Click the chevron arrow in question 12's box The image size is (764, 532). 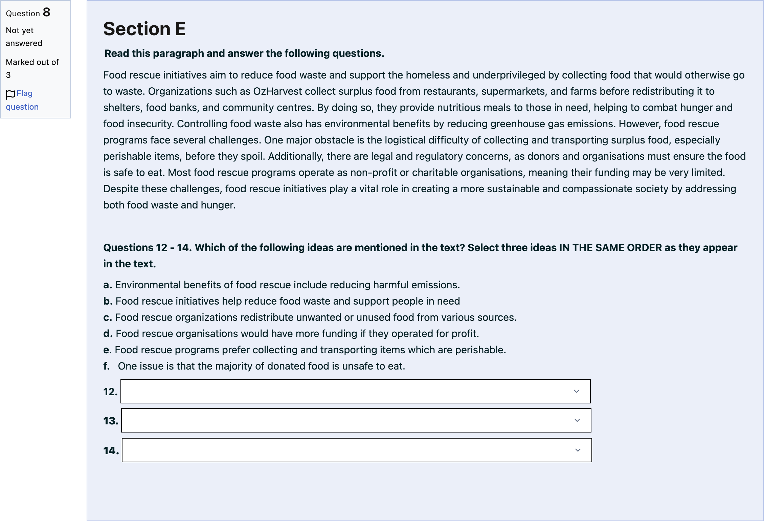click(577, 391)
